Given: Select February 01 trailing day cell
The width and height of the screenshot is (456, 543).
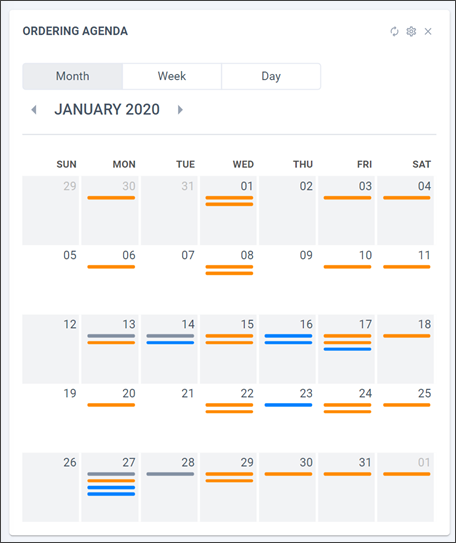Looking at the screenshot, I should coord(405,487).
